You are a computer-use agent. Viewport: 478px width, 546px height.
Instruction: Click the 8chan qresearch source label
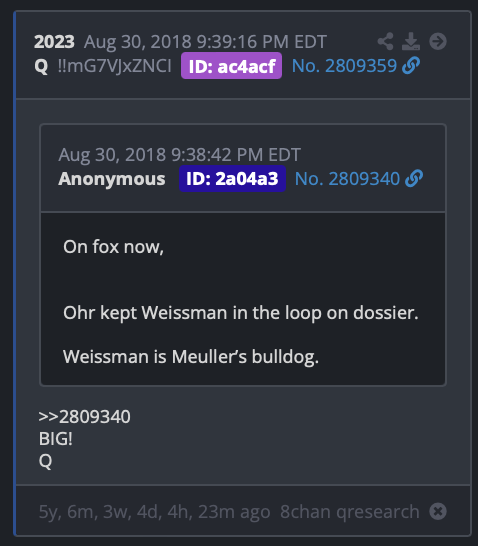[350, 512]
